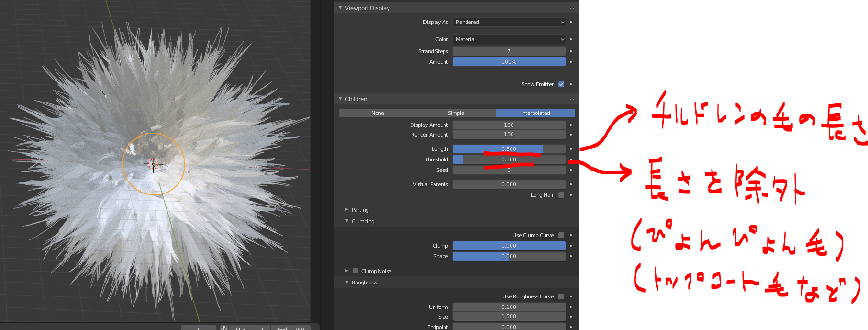This screenshot has height=330, width=868.
Task: Click the animate dot beside Shape
Action: click(x=570, y=256)
